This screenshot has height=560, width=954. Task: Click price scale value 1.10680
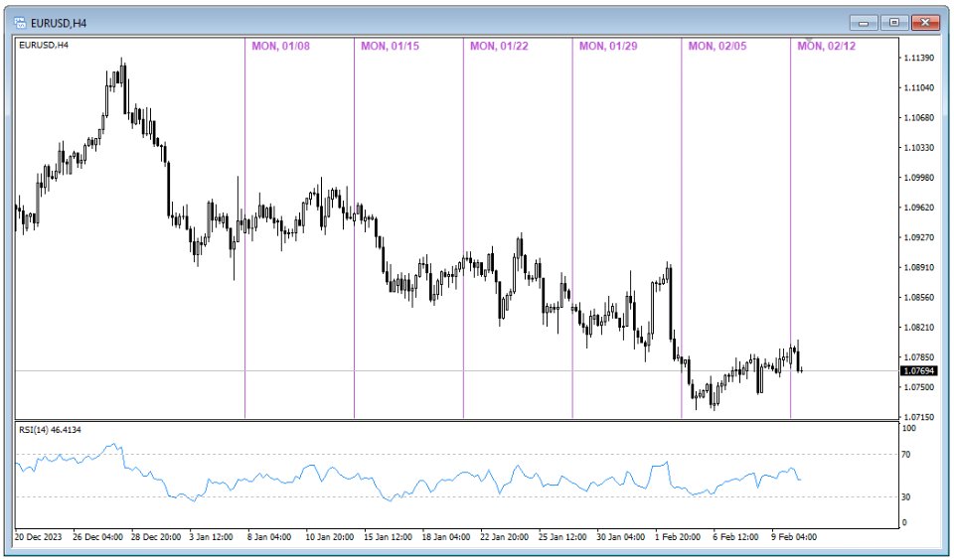pyautogui.click(x=918, y=117)
